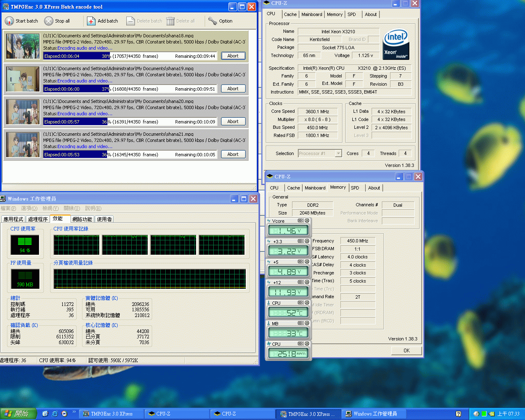Click the help question-mark icon near the tray
This screenshot has width=525, height=420.
click(458, 414)
